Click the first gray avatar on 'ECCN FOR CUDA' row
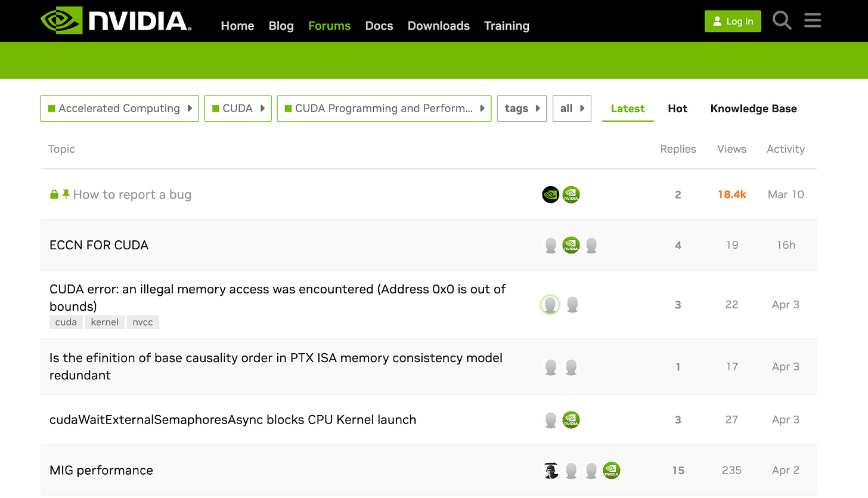This screenshot has height=498, width=868. pyautogui.click(x=551, y=245)
